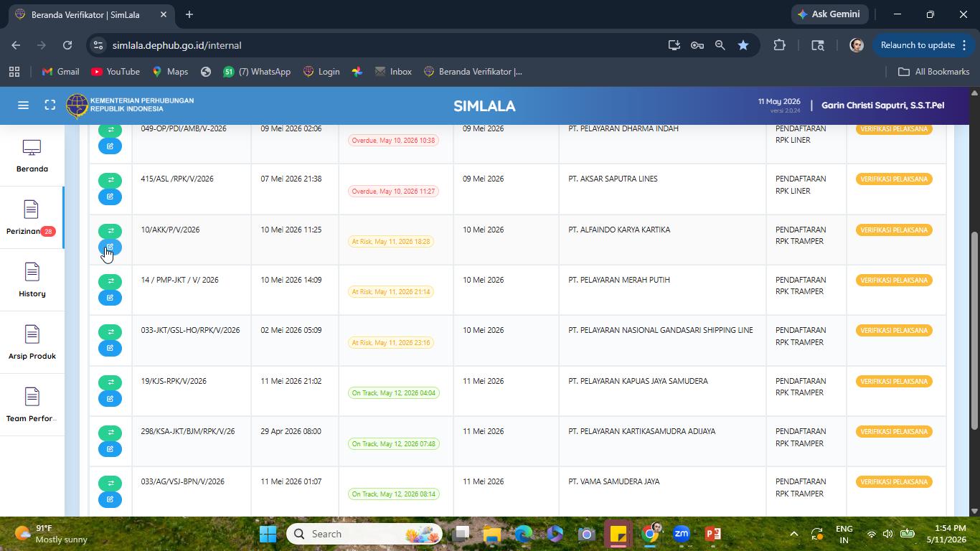Image resolution: width=980 pixels, height=551 pixels.
Task: Click Verifikasi Pelaksana badge for PT. Aksar Saputra Lines
Action: pyautogui.click(x=894, y=179)
